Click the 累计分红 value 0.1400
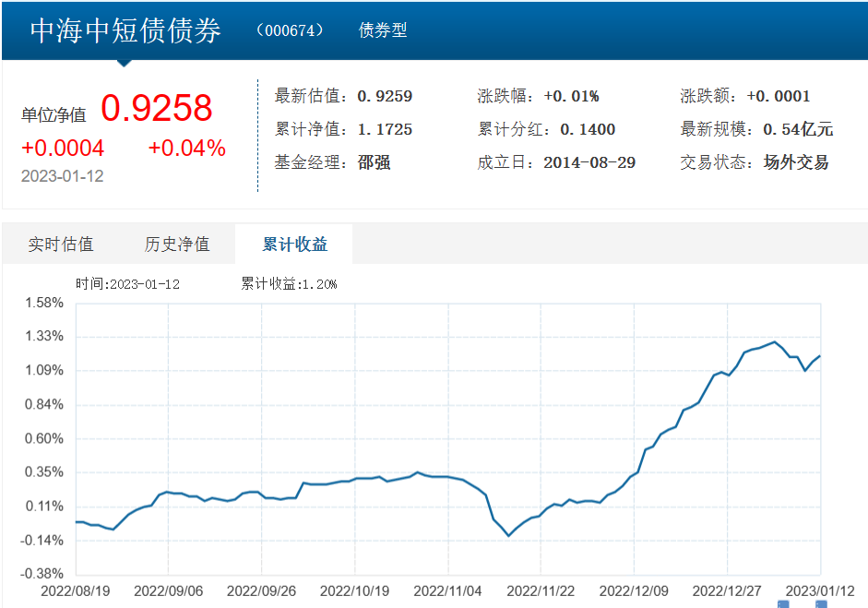The height and width of the screenshot is (608, 868). tap(588, 129)
